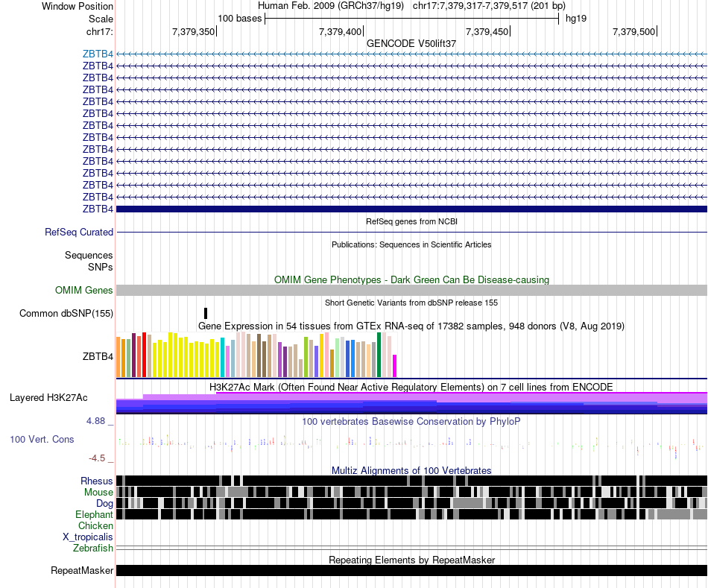Open the GENCODE V50lift37 track title
The image size is (708, 588).
[x=411, y=43]
